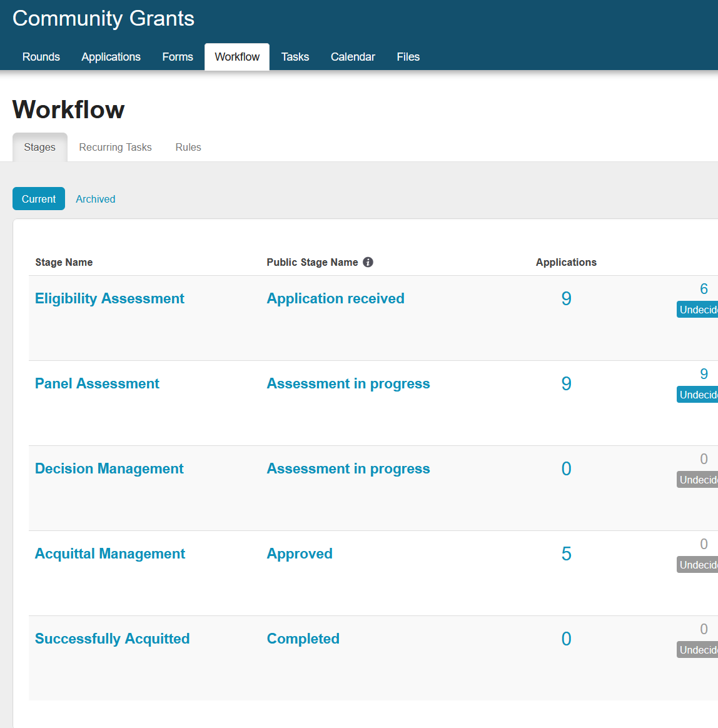The width and height of the screenshot is (718, 728).
Task: Select the Current stages filter
Action: point(39,199)
